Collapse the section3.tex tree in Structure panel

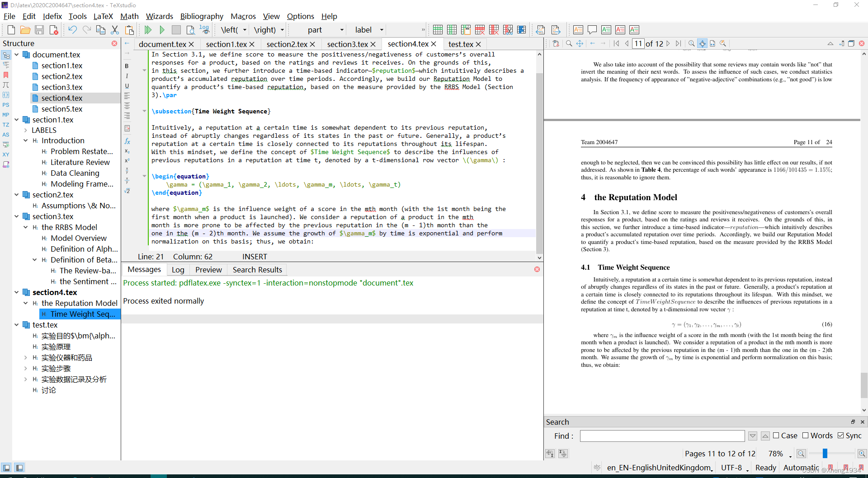pyautogui.click(x=17, y=216)
